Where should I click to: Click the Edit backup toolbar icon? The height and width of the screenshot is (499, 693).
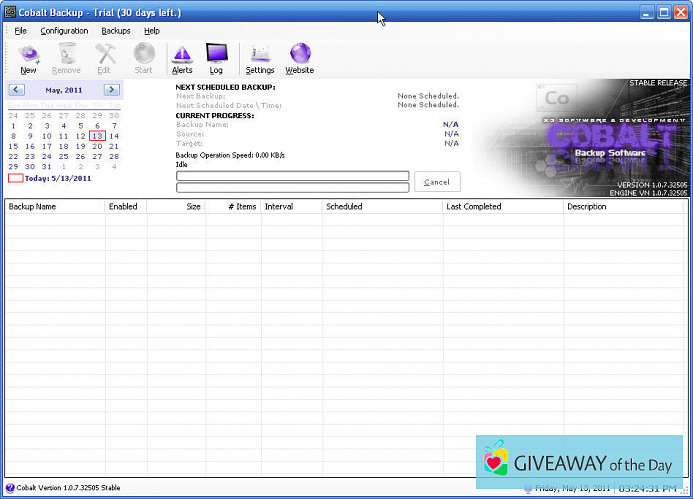pos(104,58)
